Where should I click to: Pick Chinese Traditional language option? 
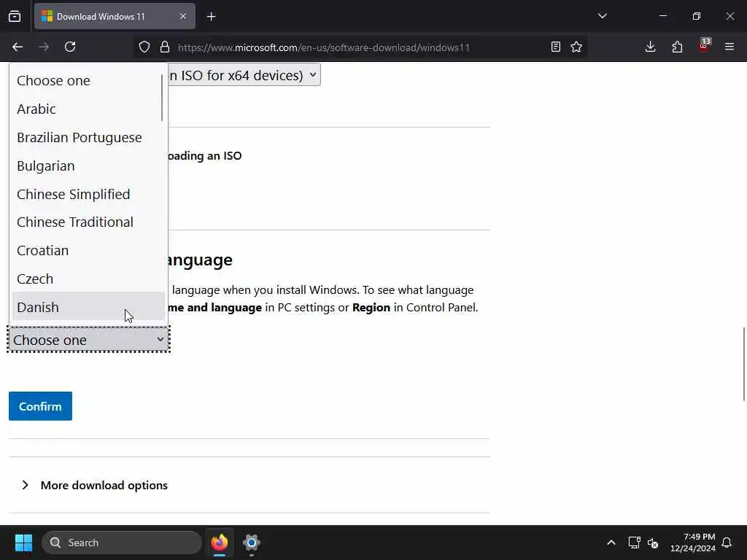[88, 222]
